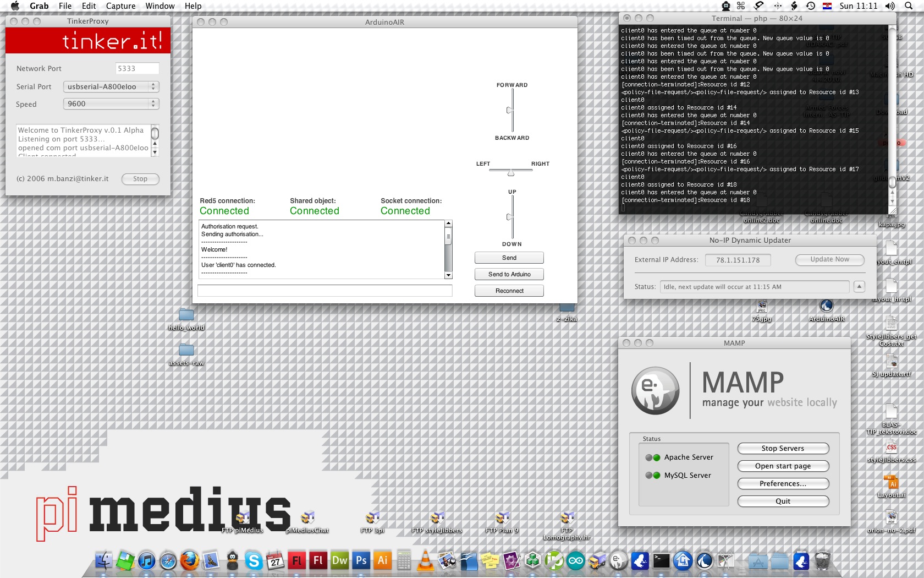The height and width of the screenshot is (578, 924).
Task: Click the Network Port field
Action: (137, 68)
